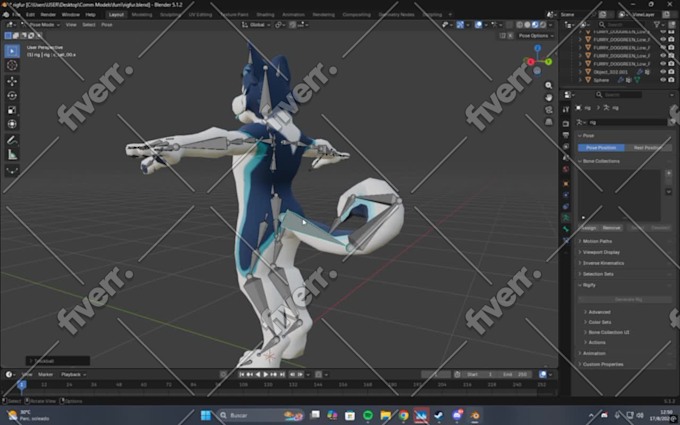The height and width of the screenshot is (425, 680).
Task: Open the Playback dropdown in timeline
Action: 73,374
